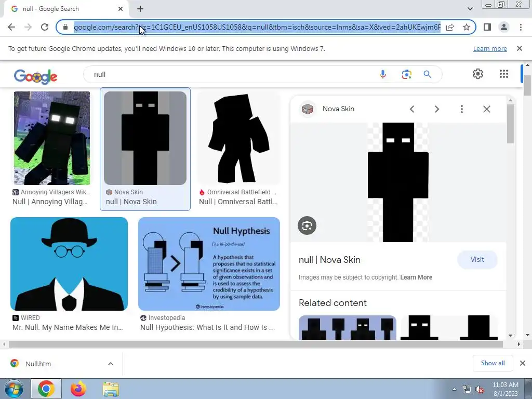Show all downloads
This screenshot has height=399, width=532.
[493, 363]
